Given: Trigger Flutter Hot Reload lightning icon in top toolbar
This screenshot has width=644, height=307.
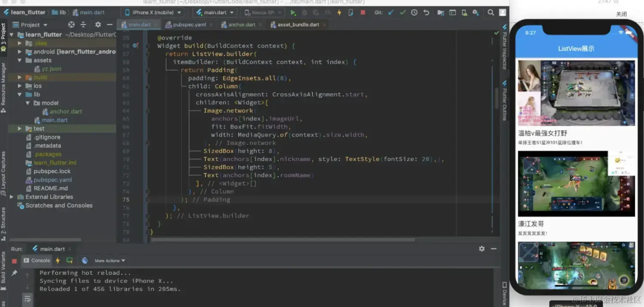Looking at the screenshot, I should (339, 13).
